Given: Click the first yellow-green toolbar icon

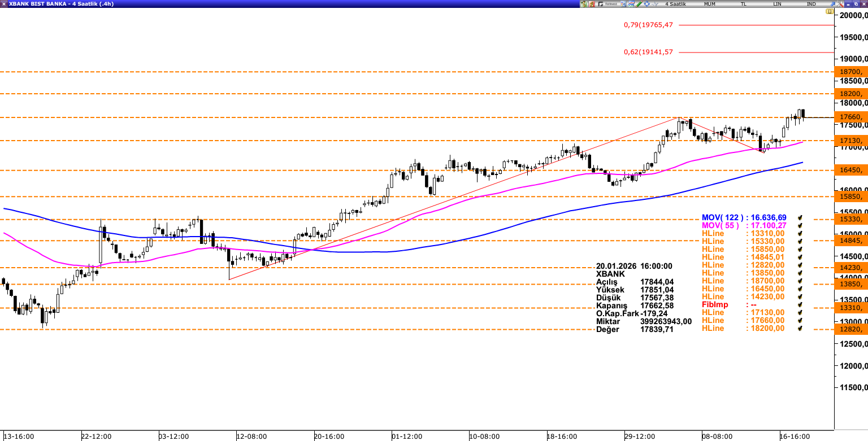Looking at the screenshot, I should tap(584, 4).
